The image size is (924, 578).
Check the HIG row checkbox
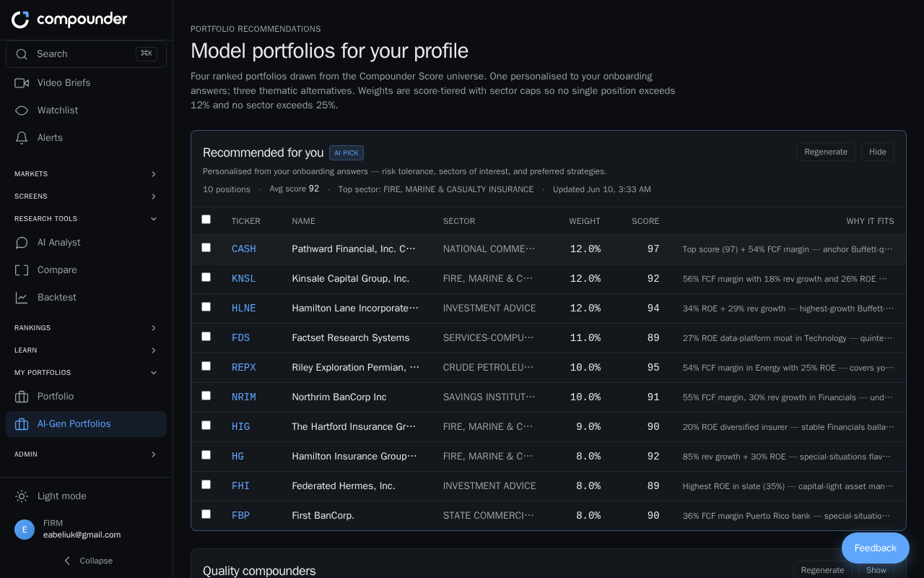pos(206,426)
